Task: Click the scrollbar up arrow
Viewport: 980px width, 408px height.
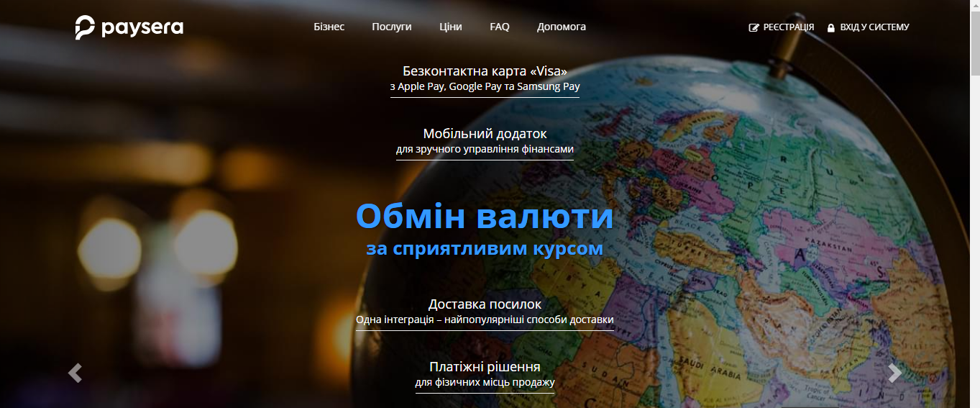Action: click(x=974, y=5)
